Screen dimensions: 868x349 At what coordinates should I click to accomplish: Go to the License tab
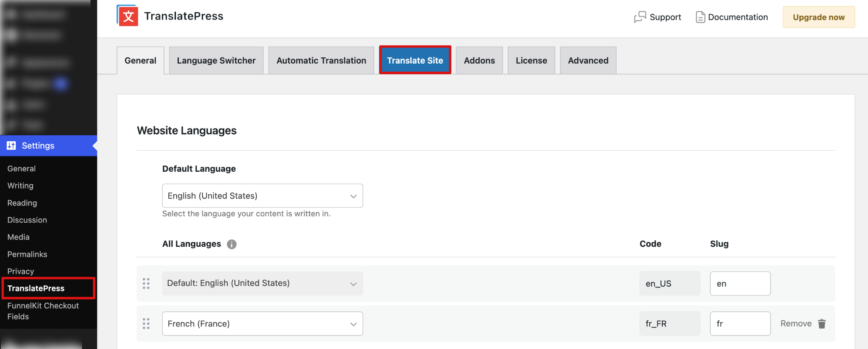coord(531,61)
